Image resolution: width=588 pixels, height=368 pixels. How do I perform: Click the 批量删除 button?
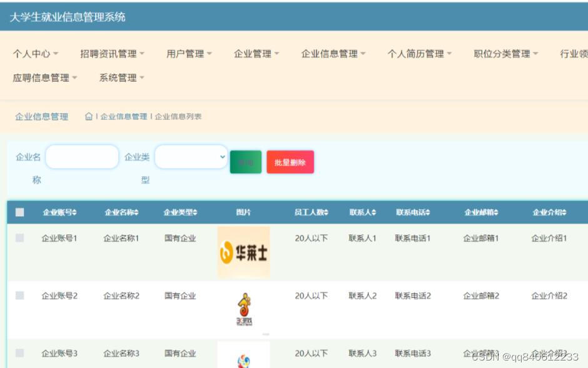point(290,161)
